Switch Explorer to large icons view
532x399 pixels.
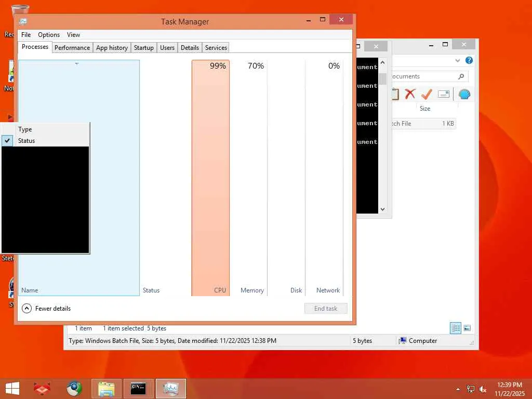467,328
